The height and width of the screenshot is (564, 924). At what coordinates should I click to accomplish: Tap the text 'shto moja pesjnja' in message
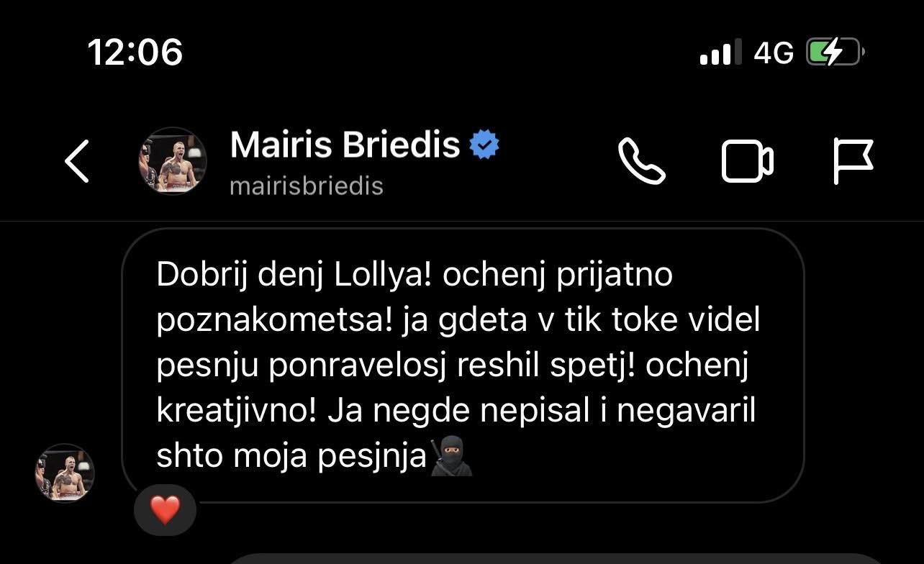(x=291, y=458)
